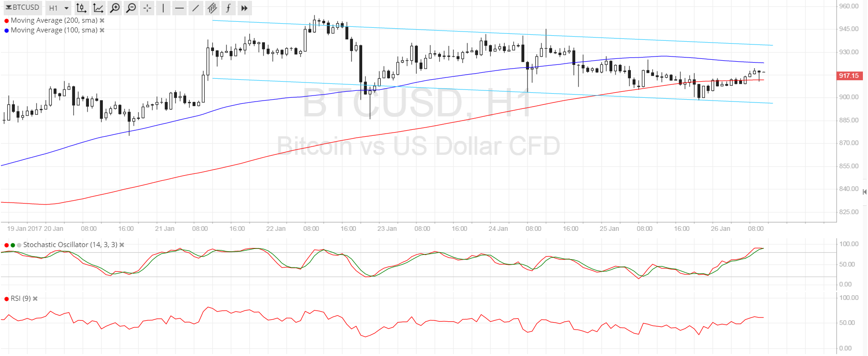Click the 900.00 price axis label
The height and width of the screenshot is (356, 868).
[849, 97]
